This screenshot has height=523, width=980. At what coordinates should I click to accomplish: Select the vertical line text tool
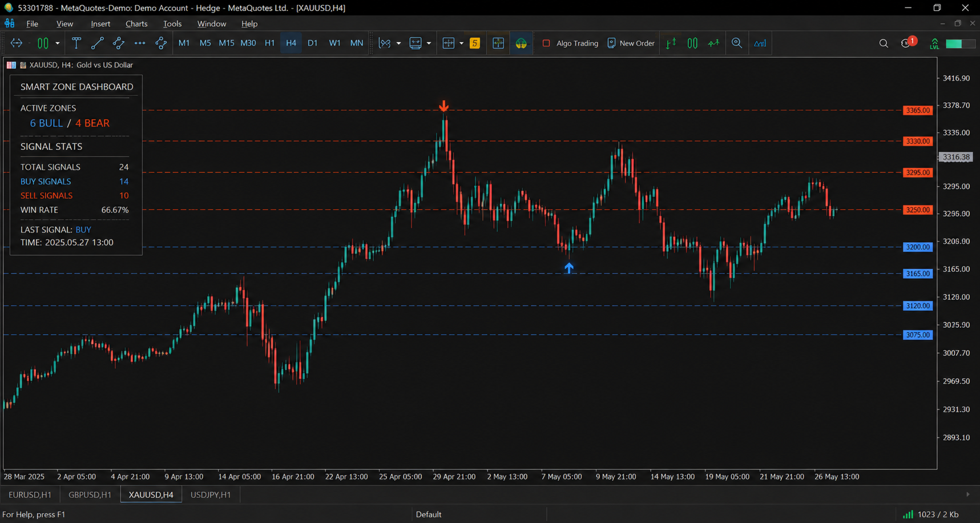pos(76,43)
